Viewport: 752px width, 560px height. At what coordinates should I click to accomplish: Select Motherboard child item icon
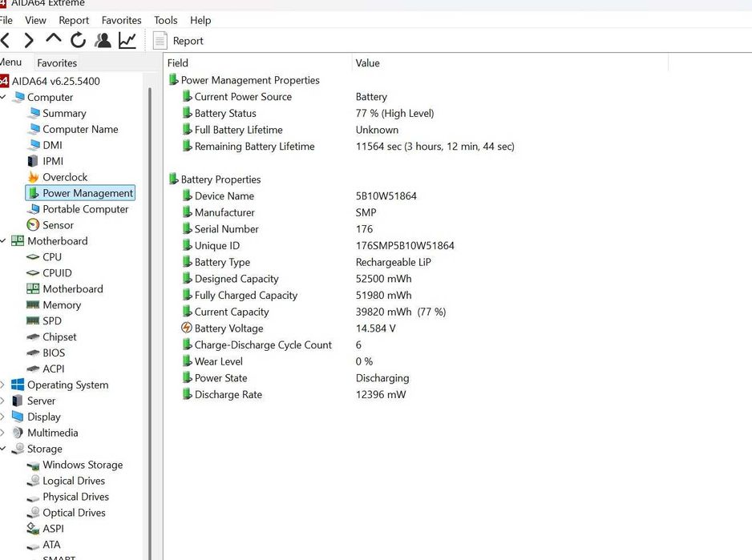point(33,288)
